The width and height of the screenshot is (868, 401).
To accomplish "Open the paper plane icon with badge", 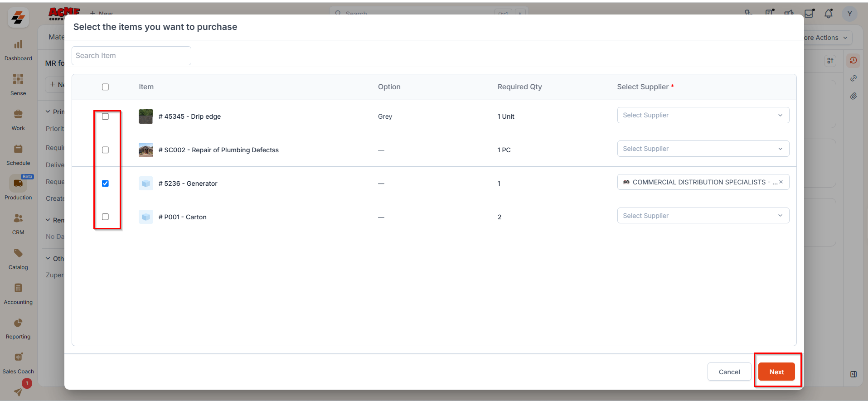I will click(18, 392).
